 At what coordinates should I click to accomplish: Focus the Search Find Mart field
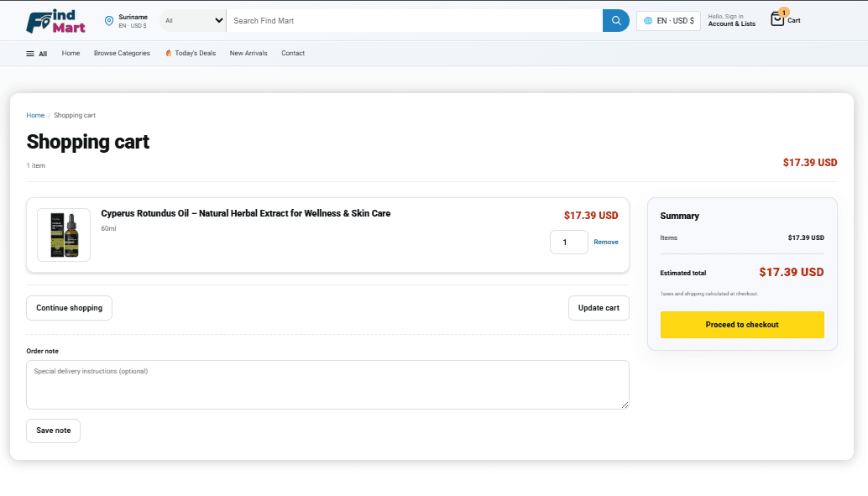[415, 20]
